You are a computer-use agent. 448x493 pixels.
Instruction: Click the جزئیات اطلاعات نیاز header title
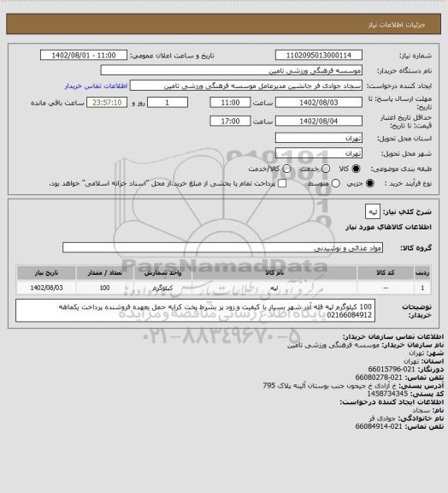[x=397, y=25]
